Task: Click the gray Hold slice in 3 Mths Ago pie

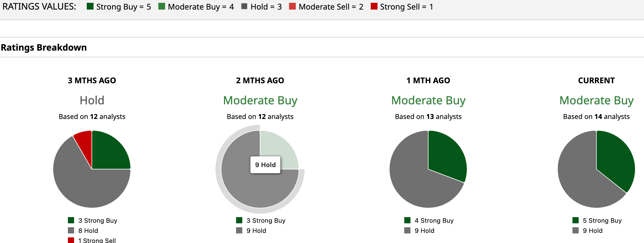Action: click(x=85, y=186)
